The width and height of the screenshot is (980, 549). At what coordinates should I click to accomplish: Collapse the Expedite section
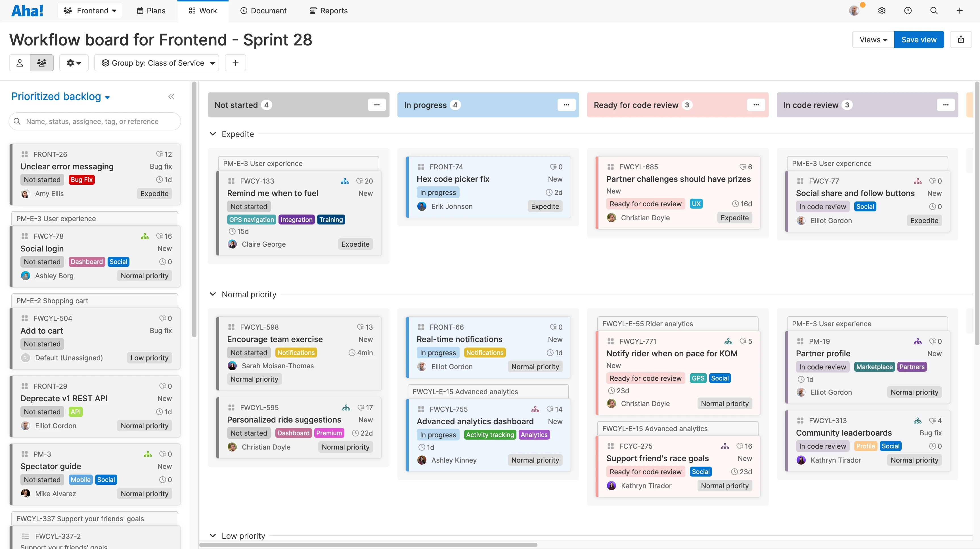point(213,134)
